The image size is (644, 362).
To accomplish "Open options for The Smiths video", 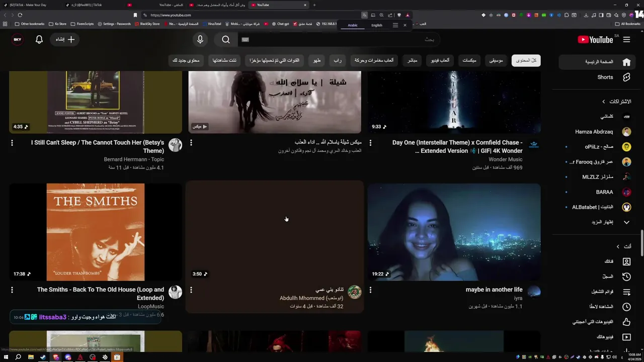I will pyautogui.click(x=12, y=290).
